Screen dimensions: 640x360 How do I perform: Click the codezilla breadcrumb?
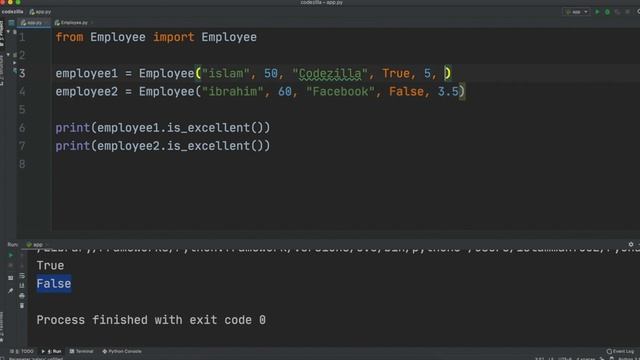pos(13,12)
